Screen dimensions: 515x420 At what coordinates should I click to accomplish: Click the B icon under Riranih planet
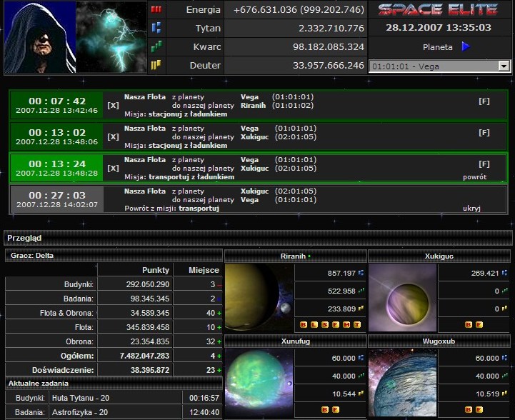(x=303, y=324)
